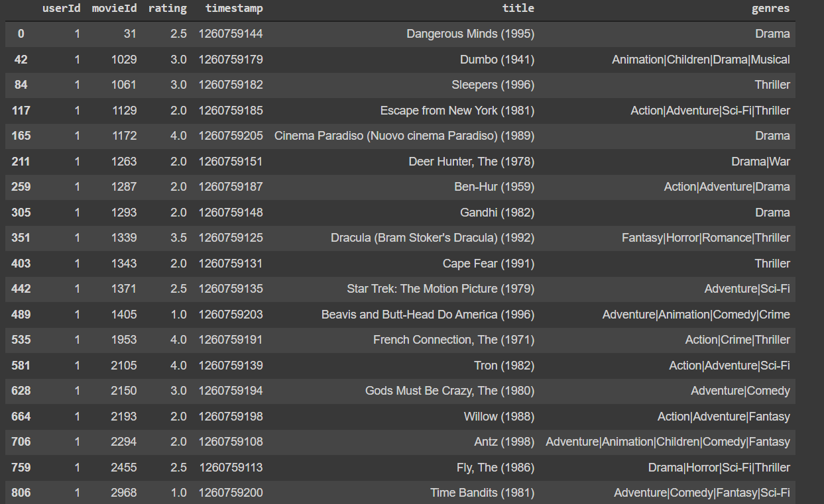
Task: Click timestamp cell 1260759203
Action: [x=231, y=315]
